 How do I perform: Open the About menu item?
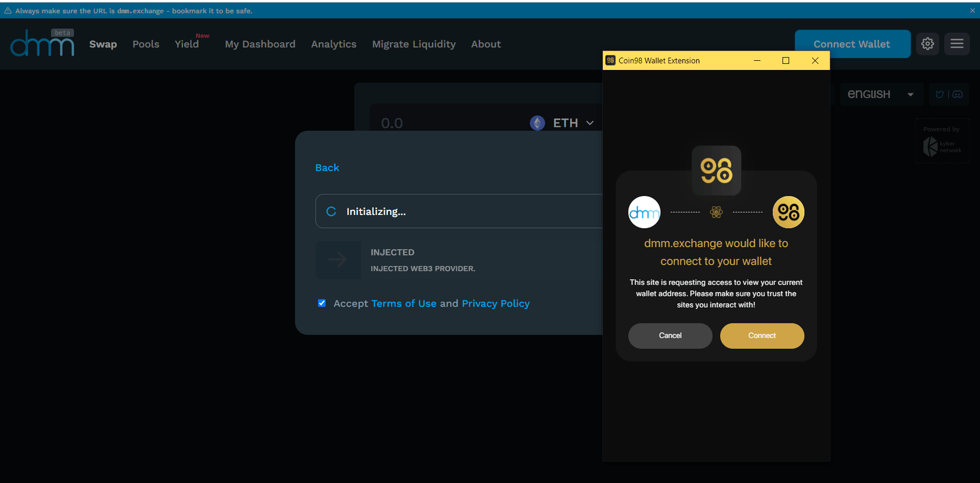coord(486,44)
